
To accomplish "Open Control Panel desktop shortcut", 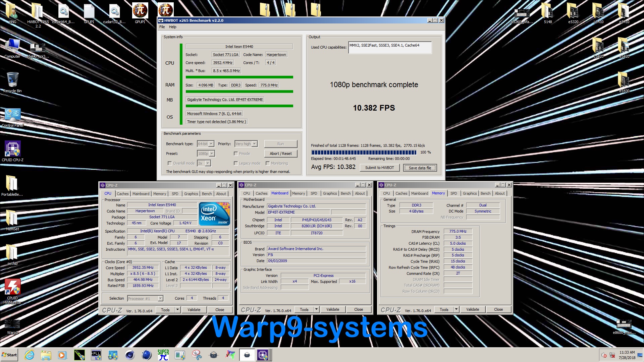I will tap(12, 117).
